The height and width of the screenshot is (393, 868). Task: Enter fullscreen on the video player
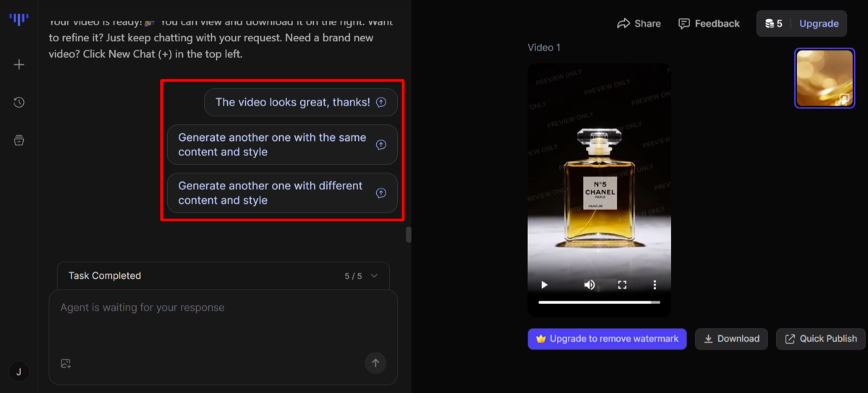[622, 285]
